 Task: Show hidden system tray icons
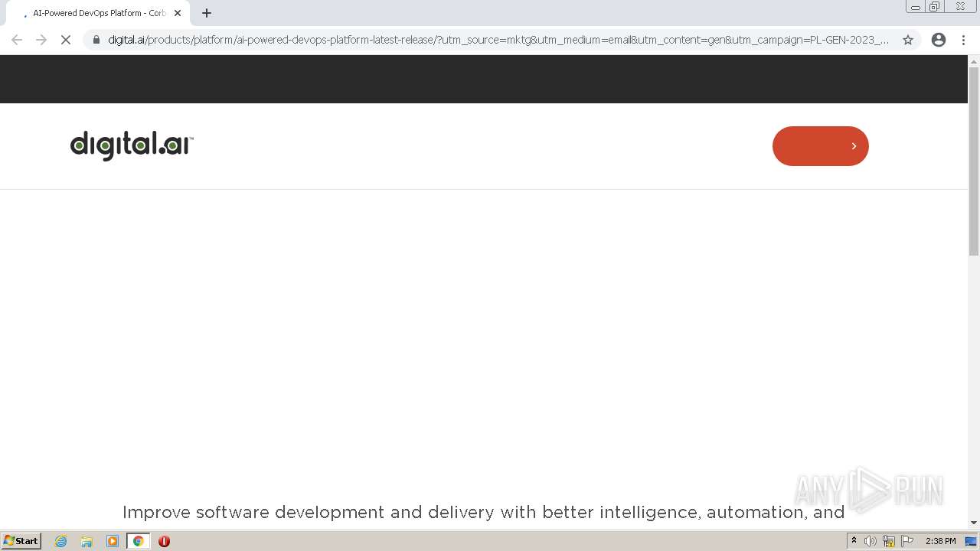click(x=854, y=541)
